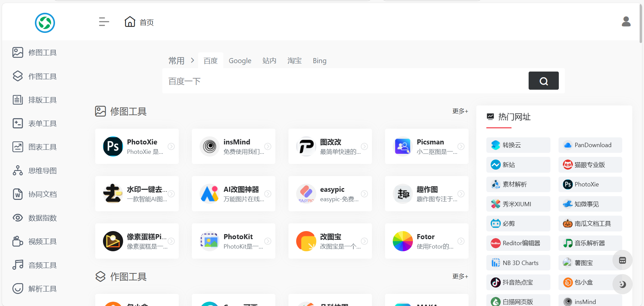Viewport: 644px width, 306px height.
Task: Expand the 常用 search category
Action: pyautogui.click(x=181, y=61)
